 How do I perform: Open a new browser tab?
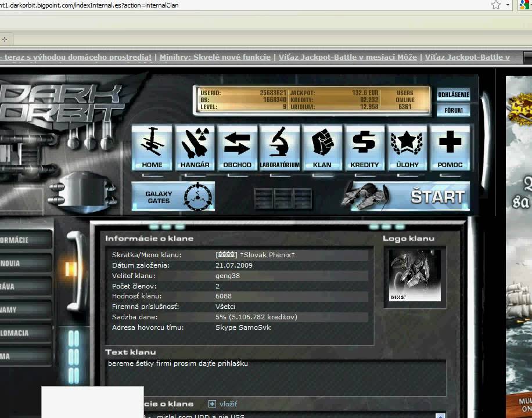pyautogui.click(x=5, y=39)
